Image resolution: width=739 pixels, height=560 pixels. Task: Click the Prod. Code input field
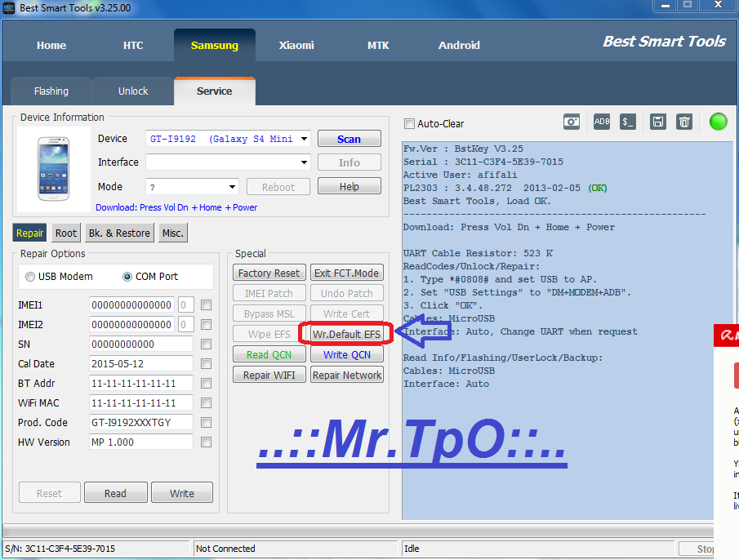[141, 423]
